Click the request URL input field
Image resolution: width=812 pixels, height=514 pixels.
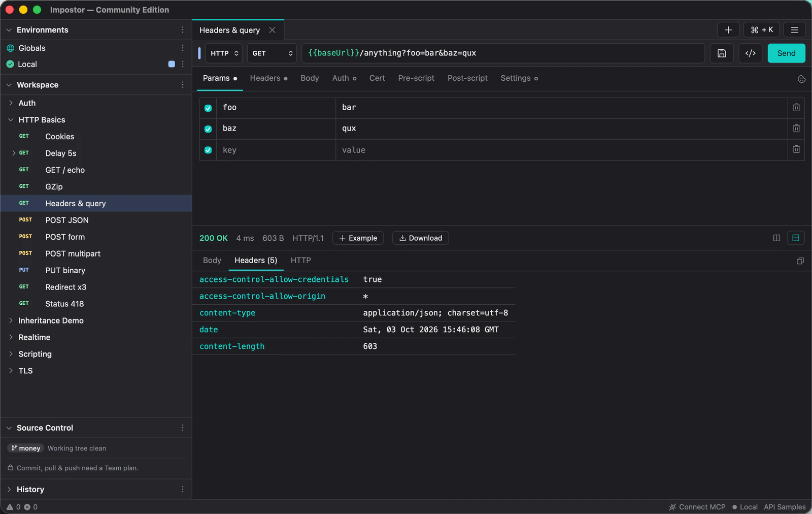coord(503,53)
